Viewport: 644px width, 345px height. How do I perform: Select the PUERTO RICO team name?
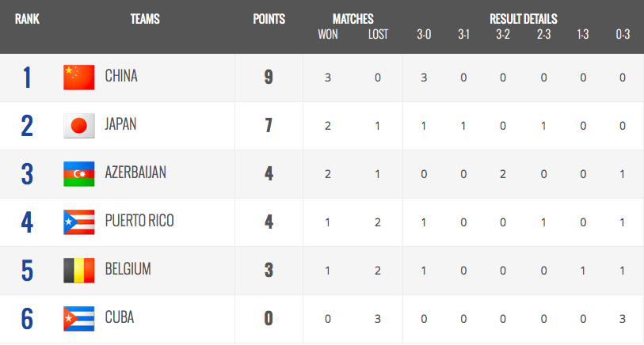pos(139,221)
